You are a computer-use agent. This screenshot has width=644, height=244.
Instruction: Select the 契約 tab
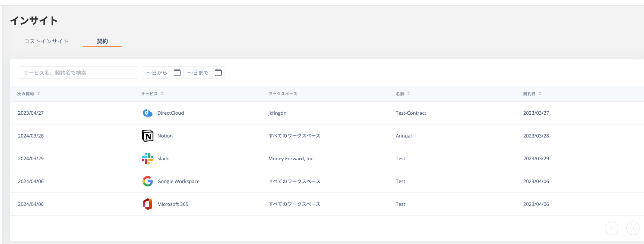coord(102,41)
